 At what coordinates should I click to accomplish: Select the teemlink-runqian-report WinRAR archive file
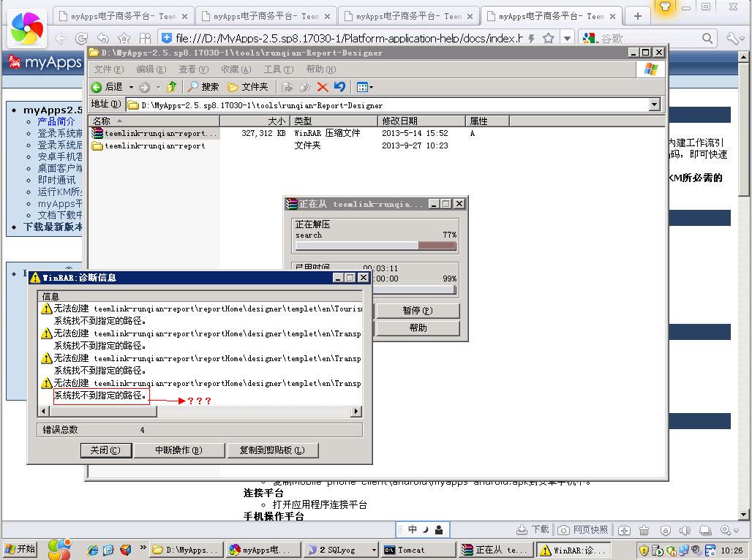(x=155, y=133)
